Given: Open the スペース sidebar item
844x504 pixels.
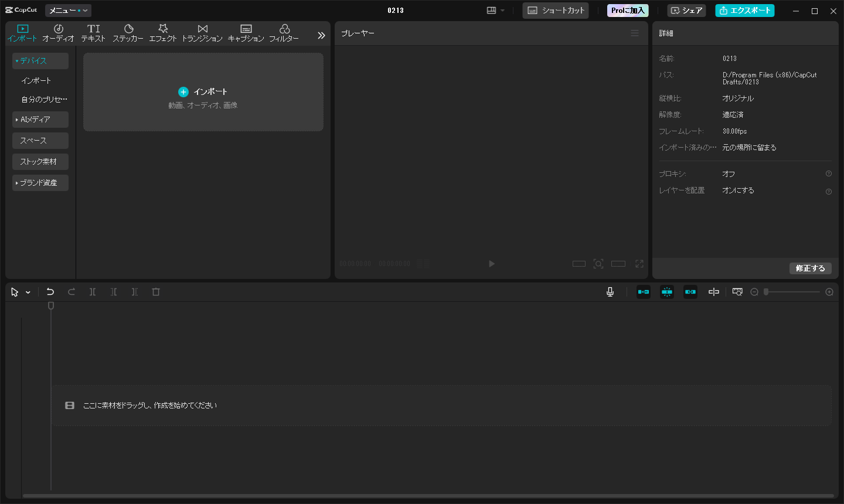Looking at the screenshot, I should point(40,141).
